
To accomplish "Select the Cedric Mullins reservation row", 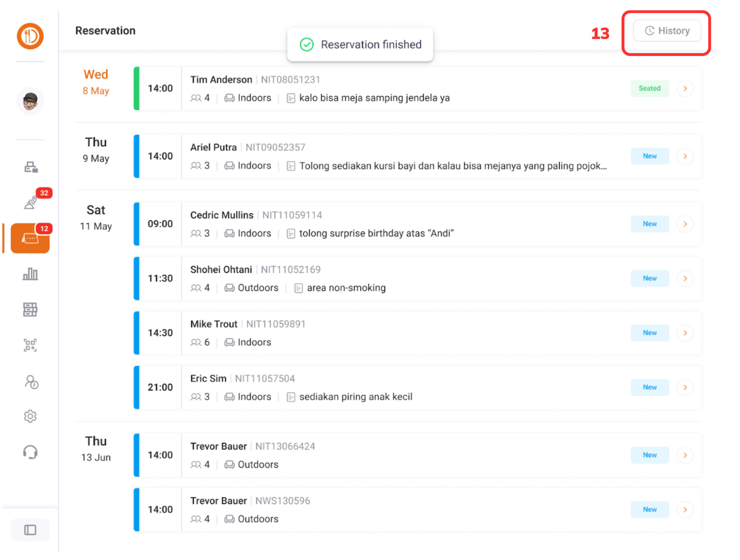I will (397, 224).
